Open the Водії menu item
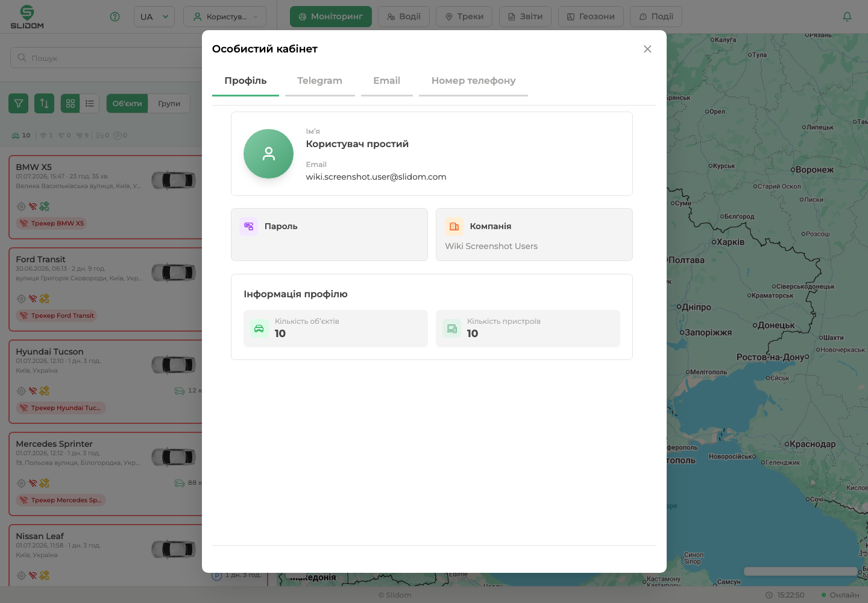 (x=404, y=17)
